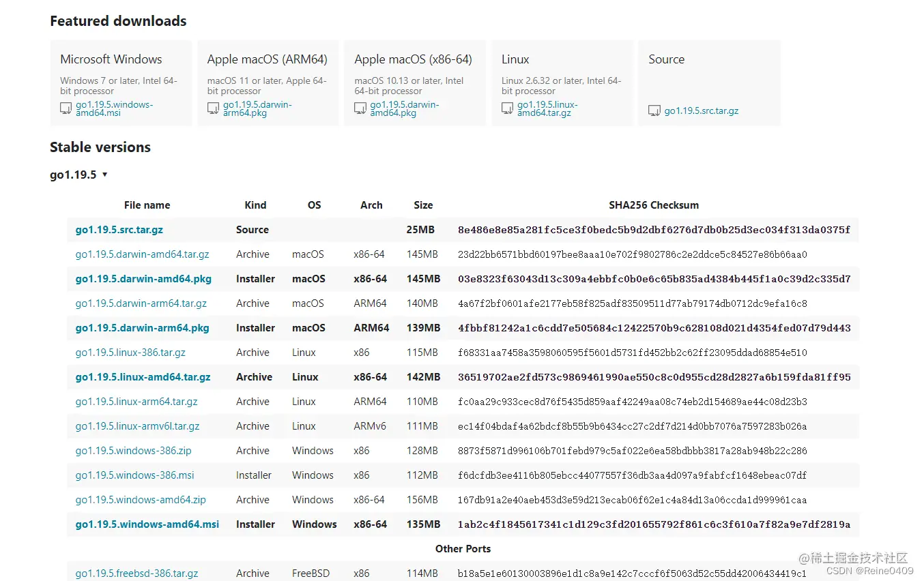924x581 pixels.
Task: Click macOS 10.13 or later description text
Action: coord(409,86)
